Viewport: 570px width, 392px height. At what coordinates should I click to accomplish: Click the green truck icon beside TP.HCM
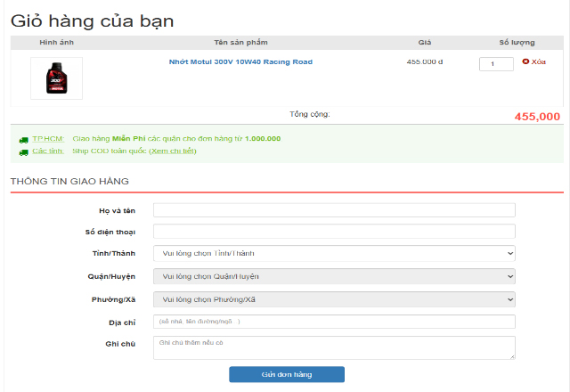[23, 139]
